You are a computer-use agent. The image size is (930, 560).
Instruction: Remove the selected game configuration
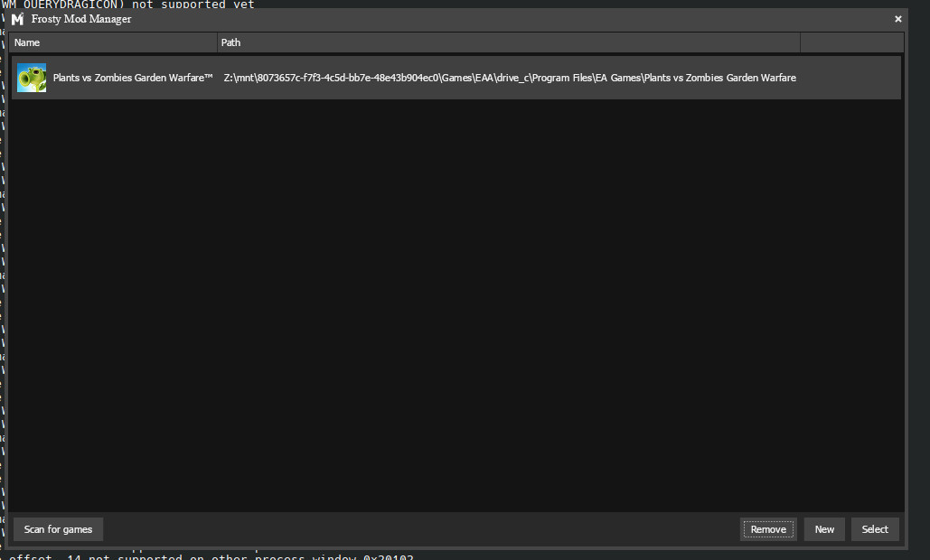768,529
